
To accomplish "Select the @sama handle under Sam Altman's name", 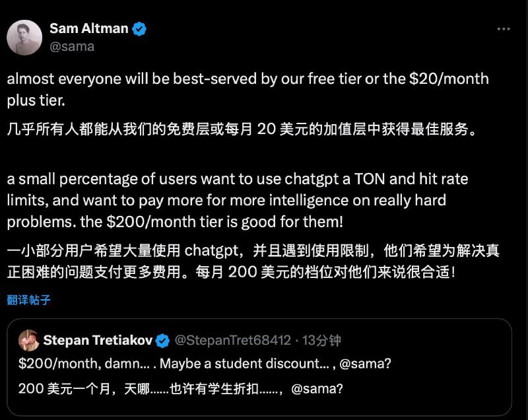I will pyautogui.click(x=73, y=47).
